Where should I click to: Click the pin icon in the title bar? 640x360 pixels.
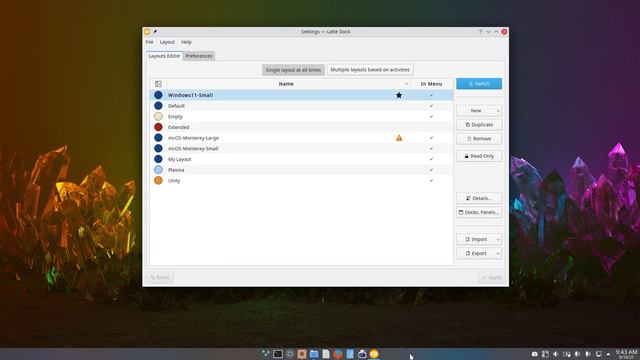(155, 31)
